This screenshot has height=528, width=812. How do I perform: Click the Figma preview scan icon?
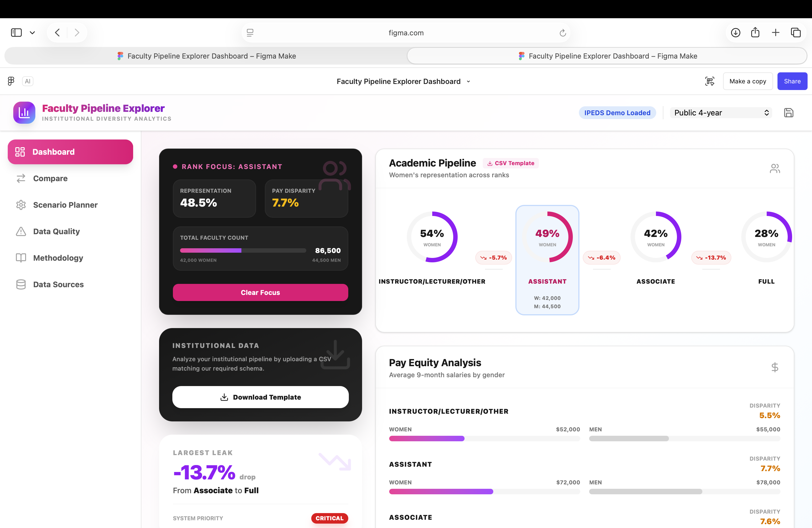point(710,81)
